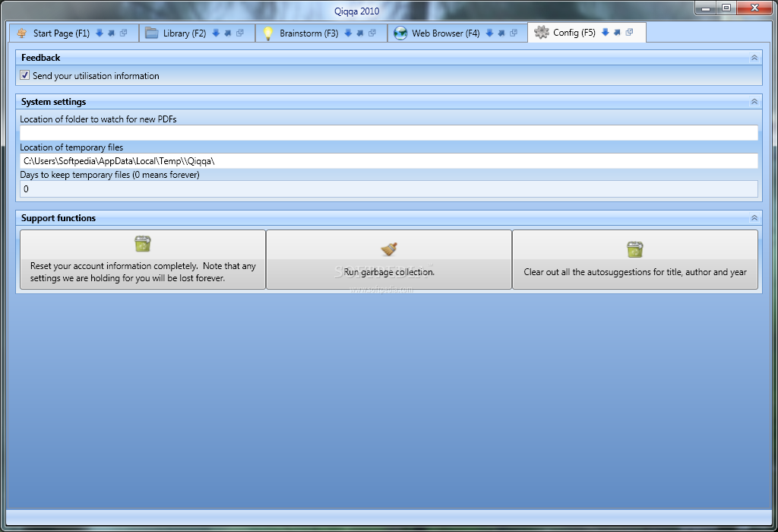The image size is (778, 532).
Task: Maximize the Qiqqa 2010 window
Action: click(x=726, y=8)
